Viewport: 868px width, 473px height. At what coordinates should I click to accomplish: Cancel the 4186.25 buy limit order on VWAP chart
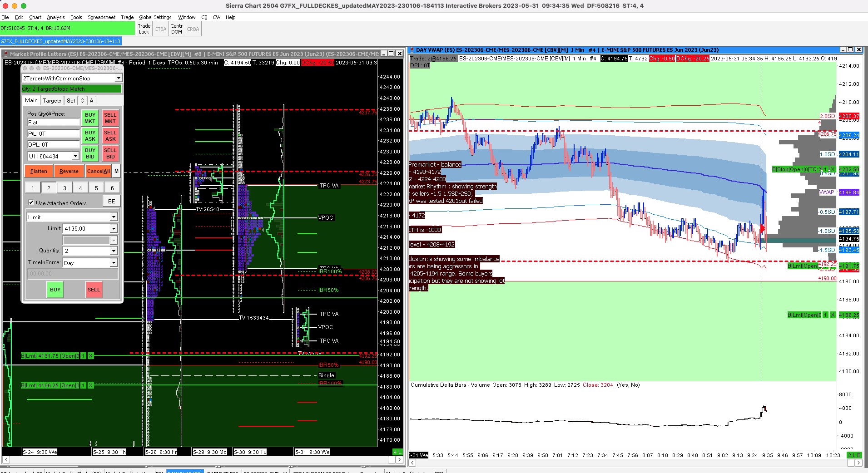pos(833,315)
